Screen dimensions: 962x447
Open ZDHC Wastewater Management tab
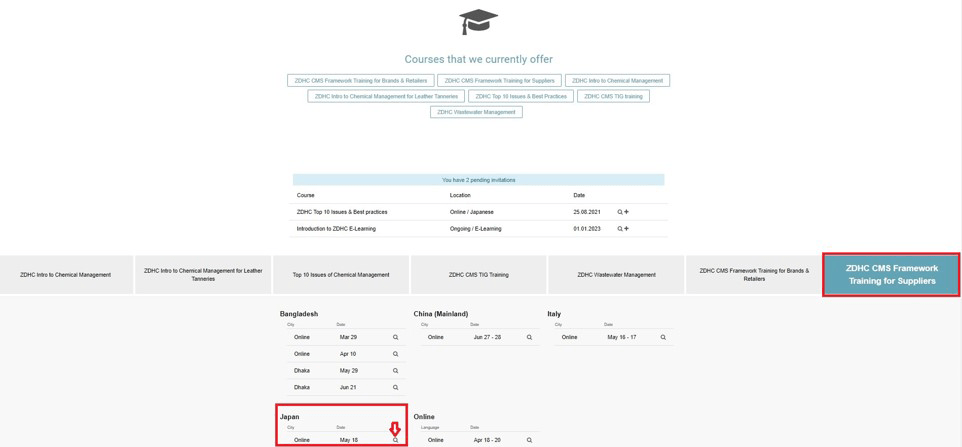[x=616, y=275]
